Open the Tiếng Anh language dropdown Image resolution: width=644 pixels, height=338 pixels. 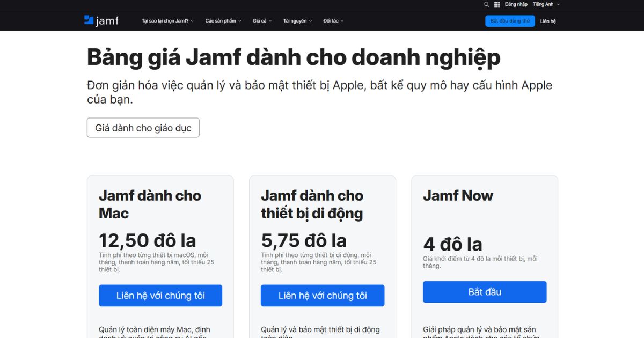click(546, 4)
